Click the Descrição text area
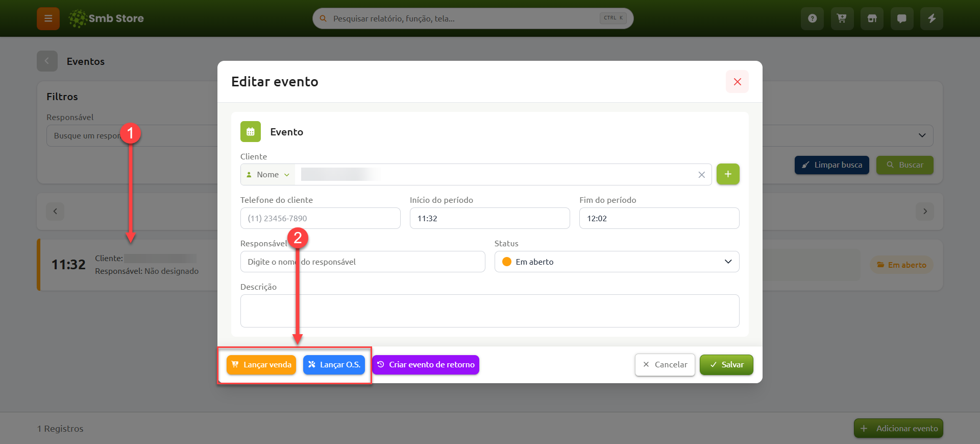The width and height of the screenshot is (980, 444). click(490, 311)
